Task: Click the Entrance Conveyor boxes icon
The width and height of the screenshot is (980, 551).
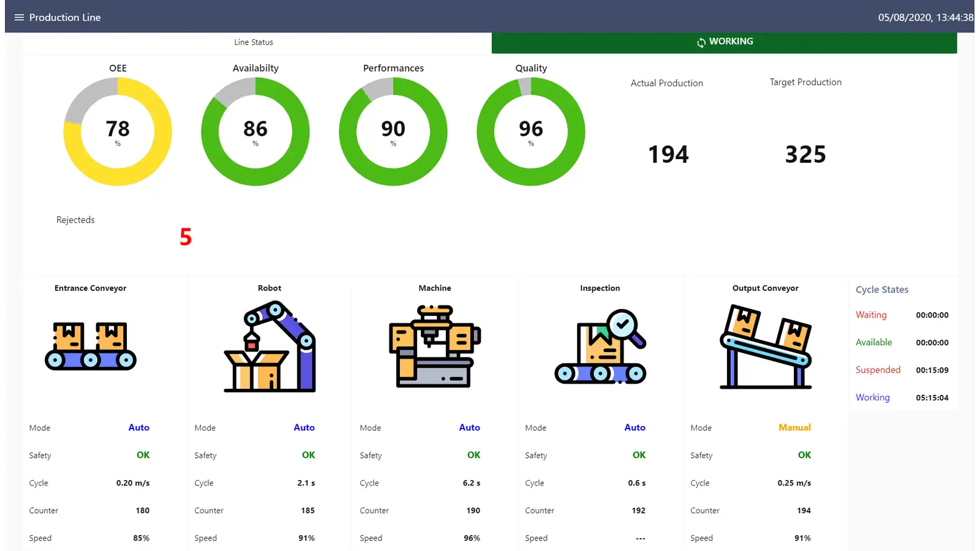Action: coord(91,346)
